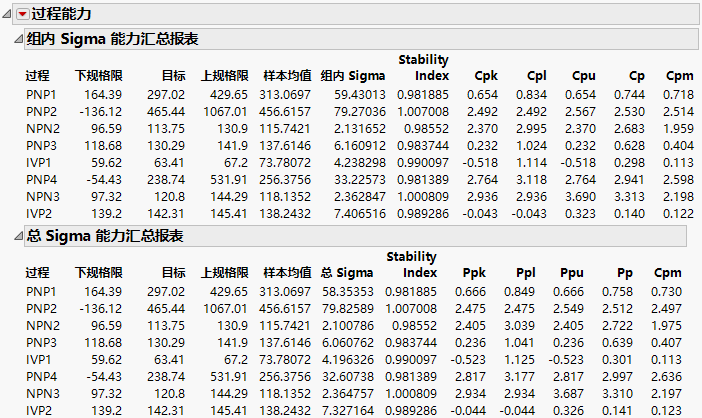Click 组内 Sigma value 33.22573
This screenshot has height=418, width=702.
[360, 180]
